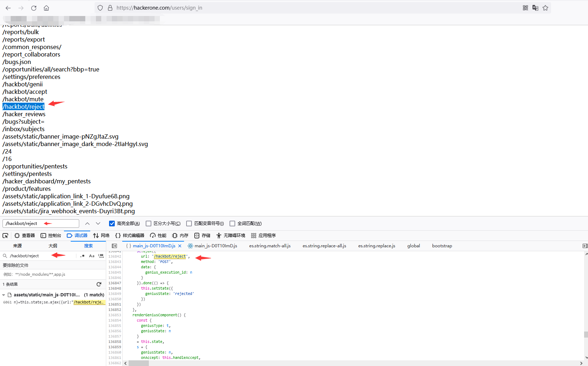The image size is (588, 366).
Task: Click the QR code icon in address bar
Action: click(x=525, y=8)
